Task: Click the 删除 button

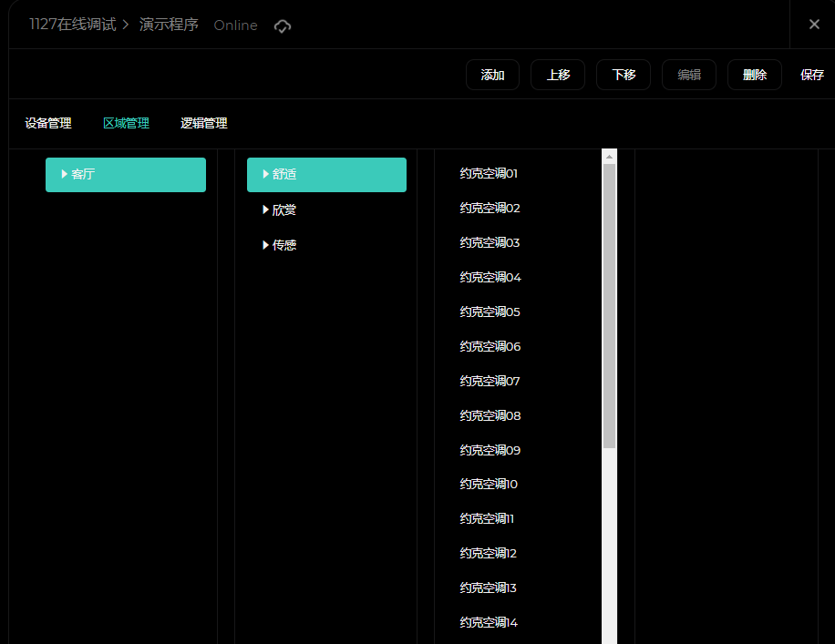Action: [754, 75]
